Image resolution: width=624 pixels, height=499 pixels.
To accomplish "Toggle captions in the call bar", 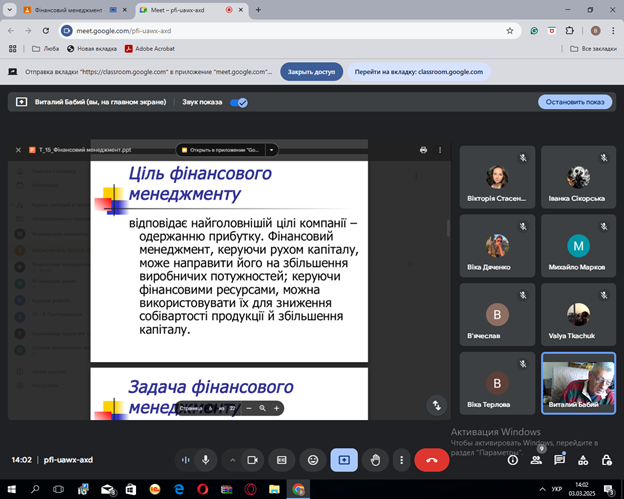I will [282, 460].
